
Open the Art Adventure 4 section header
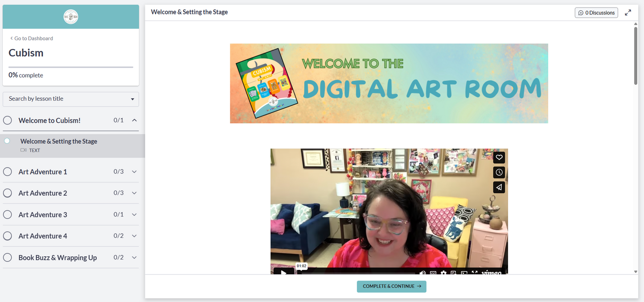[42, 236]
